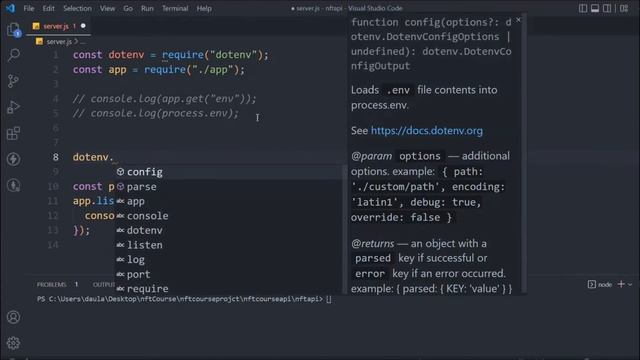
Task: Open the Search view in activity bar
Action: (x=13, y=55)
